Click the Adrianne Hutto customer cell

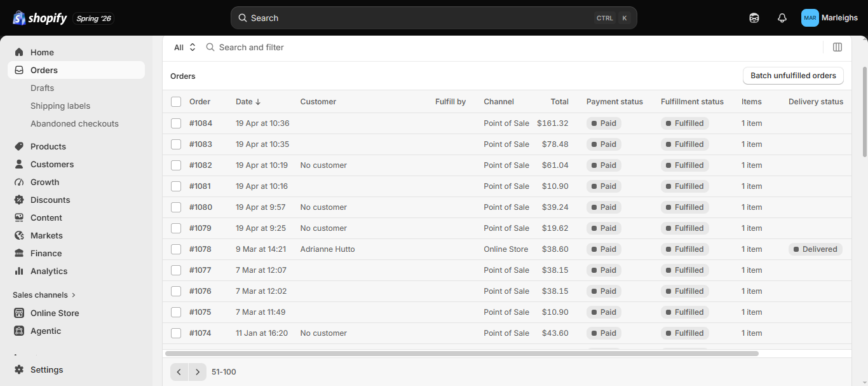(x=327, y=249)
